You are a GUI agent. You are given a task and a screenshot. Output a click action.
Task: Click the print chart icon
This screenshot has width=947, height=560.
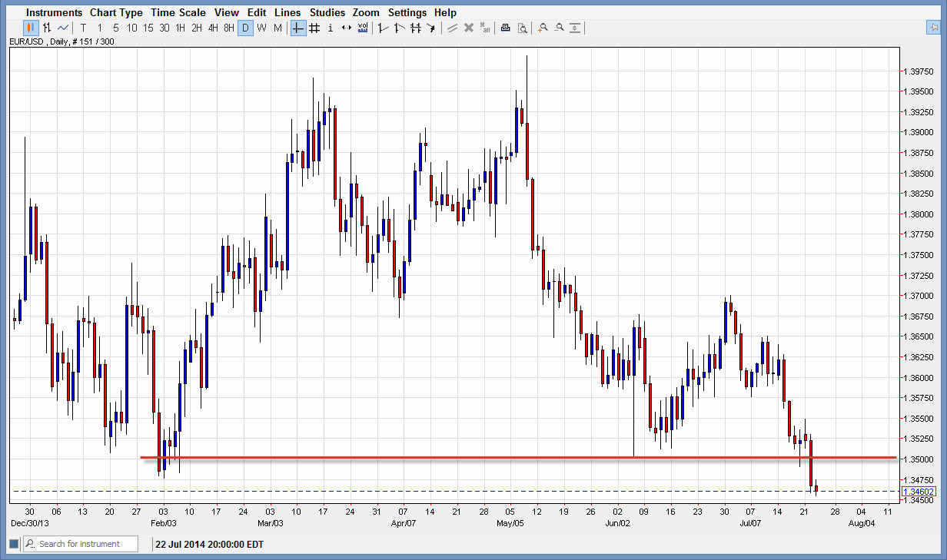pos(505,28)
